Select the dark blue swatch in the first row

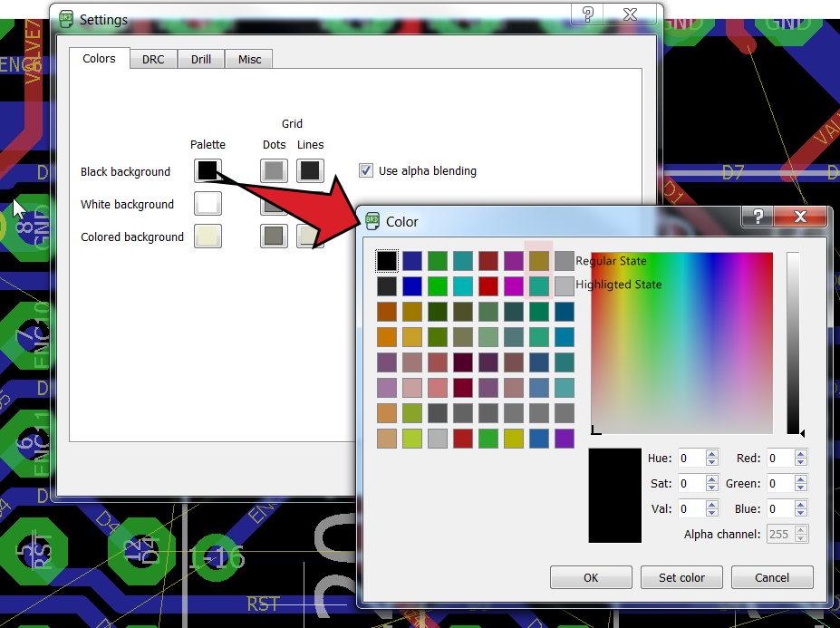[412, 261]
